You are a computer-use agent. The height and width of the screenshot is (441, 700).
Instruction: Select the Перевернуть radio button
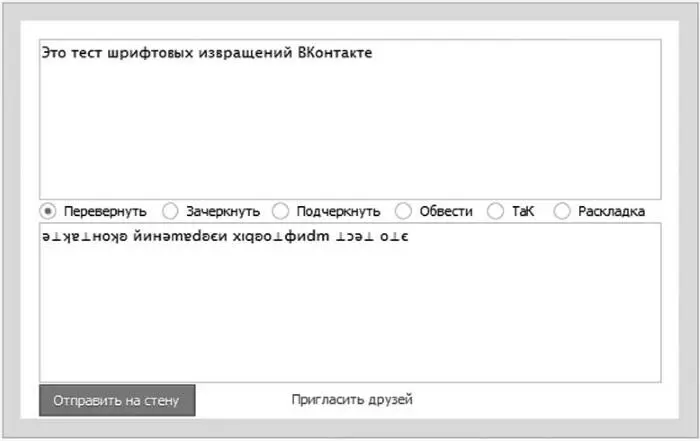pos(48,211)
